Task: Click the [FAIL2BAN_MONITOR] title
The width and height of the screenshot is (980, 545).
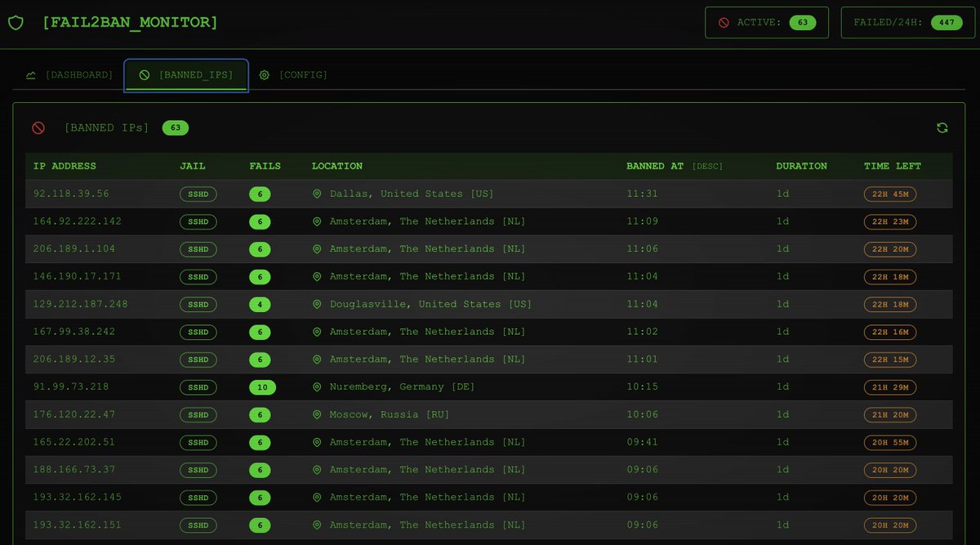Action: click(x=130, y=23)
